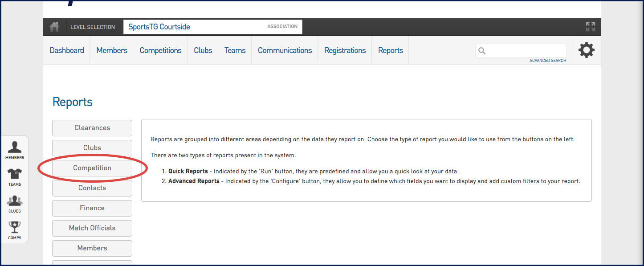Click the 'Advanced Reports' bold text
This screenshot has height=266, width=644.
194,181
